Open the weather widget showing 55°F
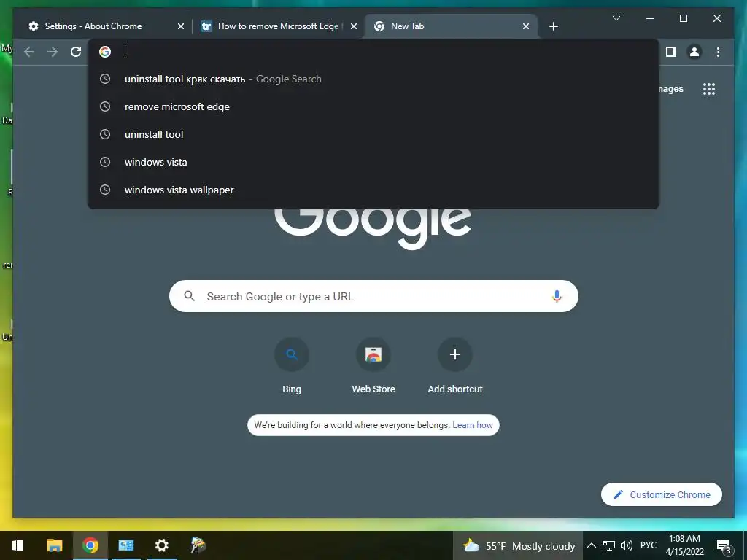Viewport: 747px width, 560px height. (x=519, y=545)
